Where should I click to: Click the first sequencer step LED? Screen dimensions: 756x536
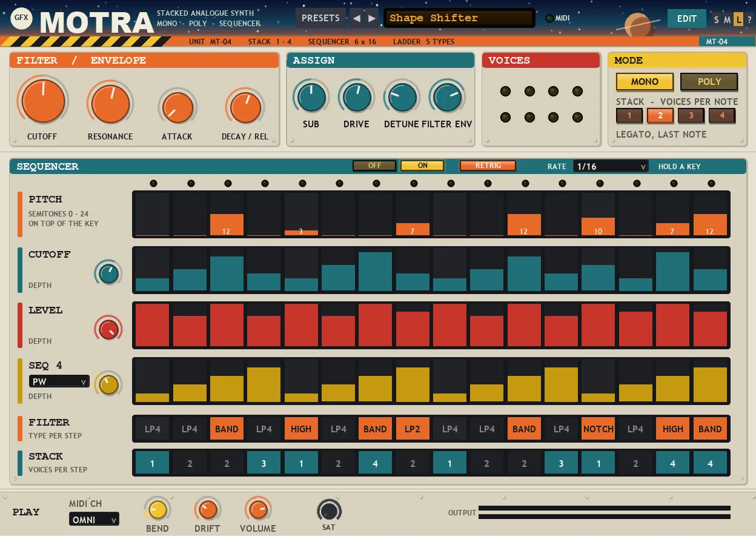click(x=153, y=183)
